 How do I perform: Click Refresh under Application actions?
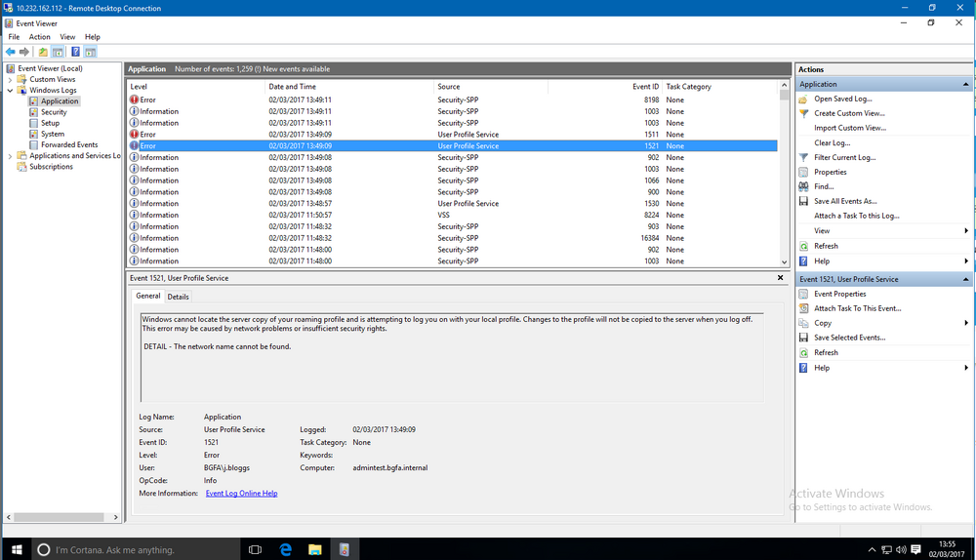(826, 247)
